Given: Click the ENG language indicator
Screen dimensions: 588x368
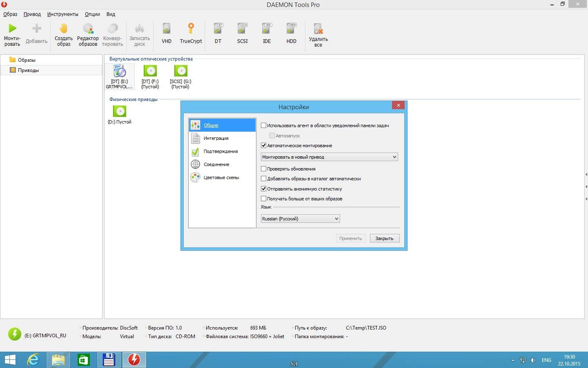Looking at the screenshot, I should 546,360.
